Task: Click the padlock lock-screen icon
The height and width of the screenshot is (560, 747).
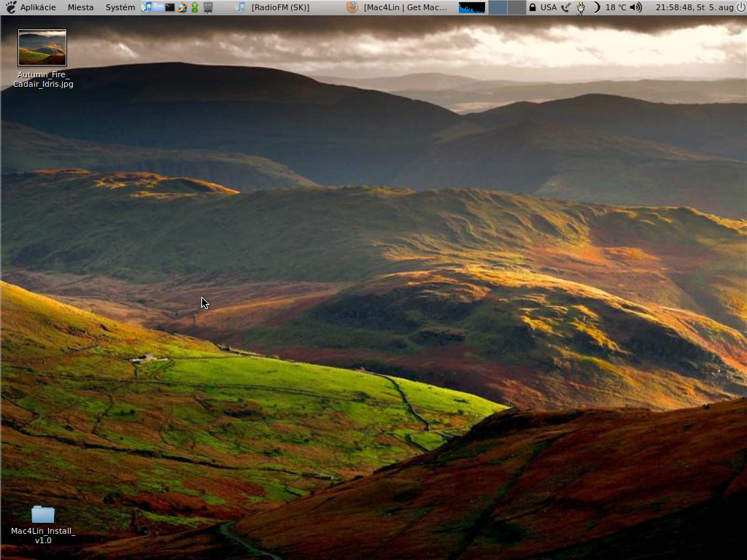Action: (533, 7)
